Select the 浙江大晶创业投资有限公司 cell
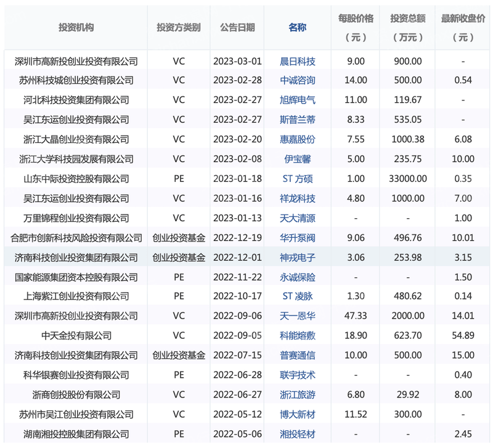This screenshot has width=493, height=448. 76,139
